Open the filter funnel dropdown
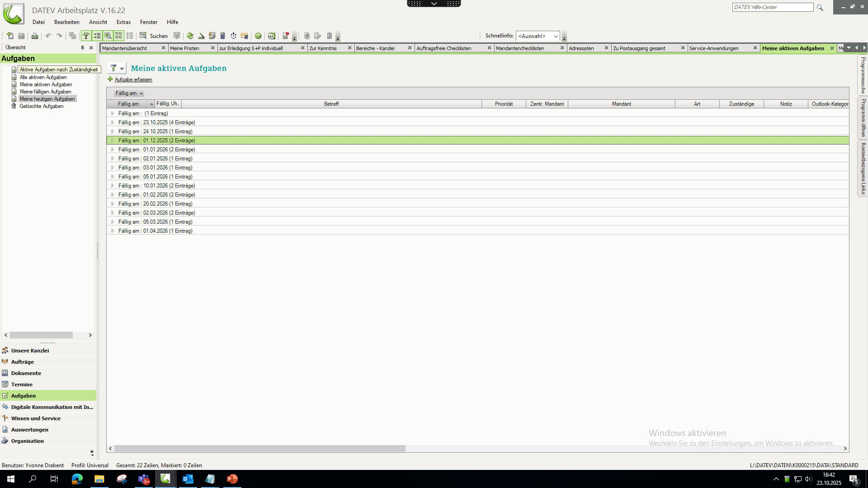 point(117,68)
